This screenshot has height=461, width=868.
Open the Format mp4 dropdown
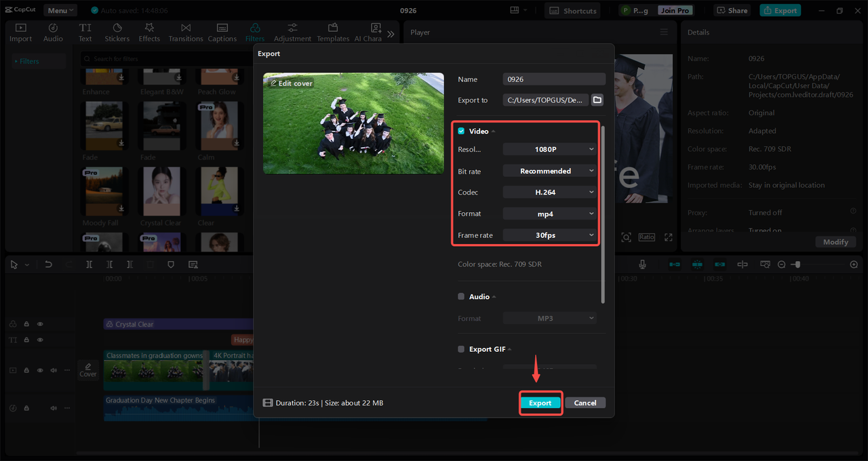549,214
